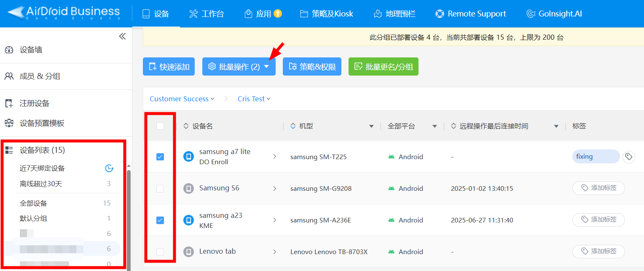Image resolution: width=644 pixels, height=271 pixels.
Task: Click the device icon for samsung a23
Action: (x=188, y=220)
